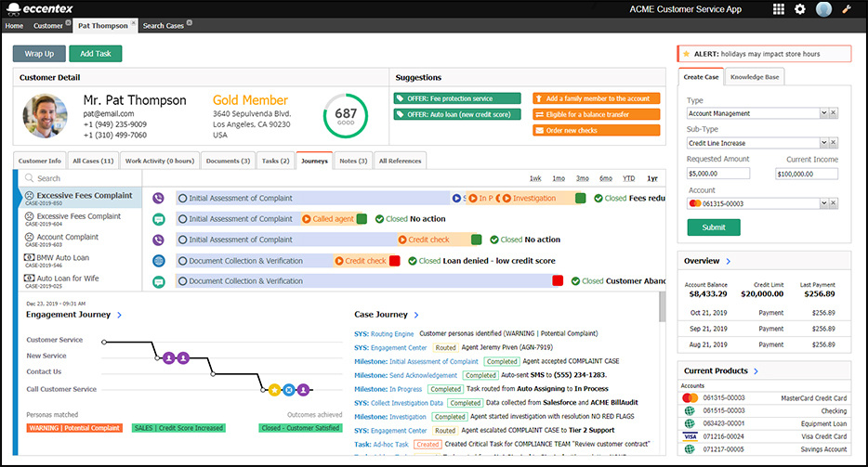Image resolution: width=868 pixels, height=467 pixels.
Task: Click the user avatar in header
Action: (823, 9)
